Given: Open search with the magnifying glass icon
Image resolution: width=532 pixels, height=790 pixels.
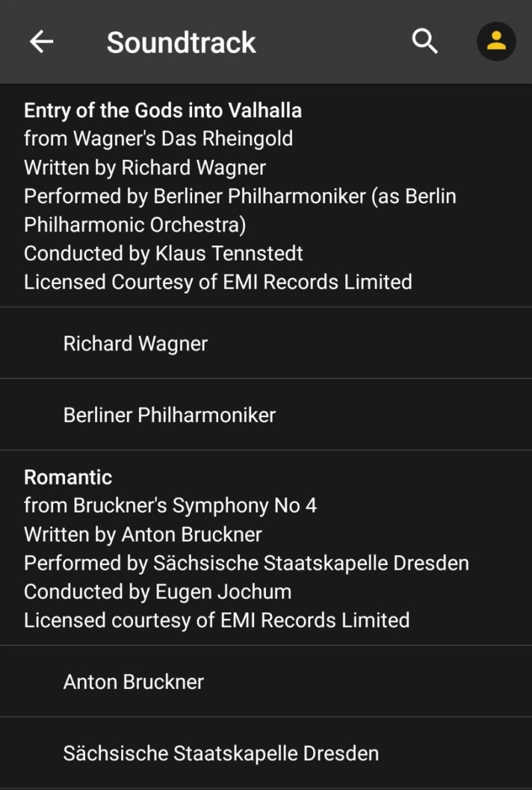Looking at the screenshot, I should coord(425,41).
